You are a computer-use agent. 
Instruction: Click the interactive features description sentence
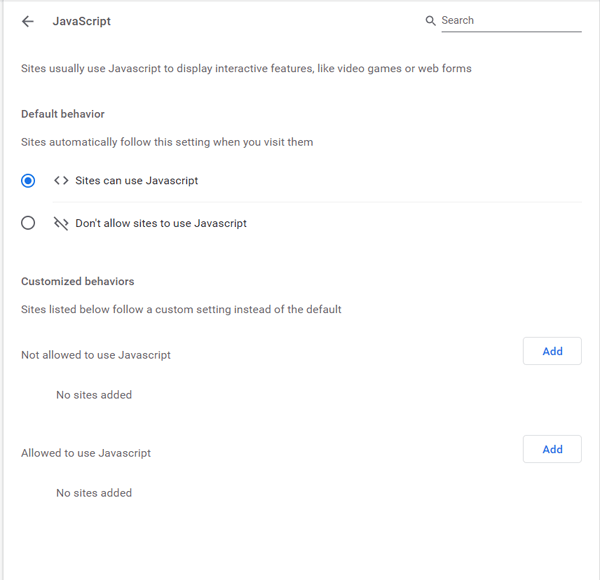[x=246, y=68]
